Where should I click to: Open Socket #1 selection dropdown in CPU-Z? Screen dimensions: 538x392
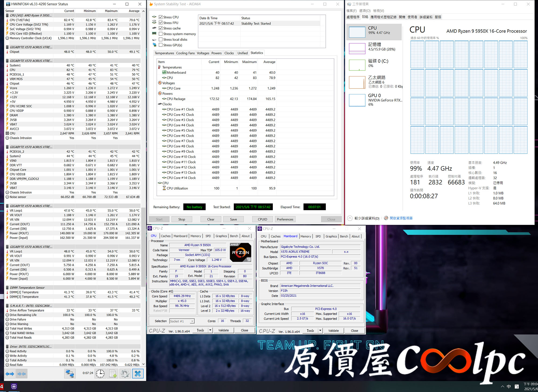(x=192, y=321)
